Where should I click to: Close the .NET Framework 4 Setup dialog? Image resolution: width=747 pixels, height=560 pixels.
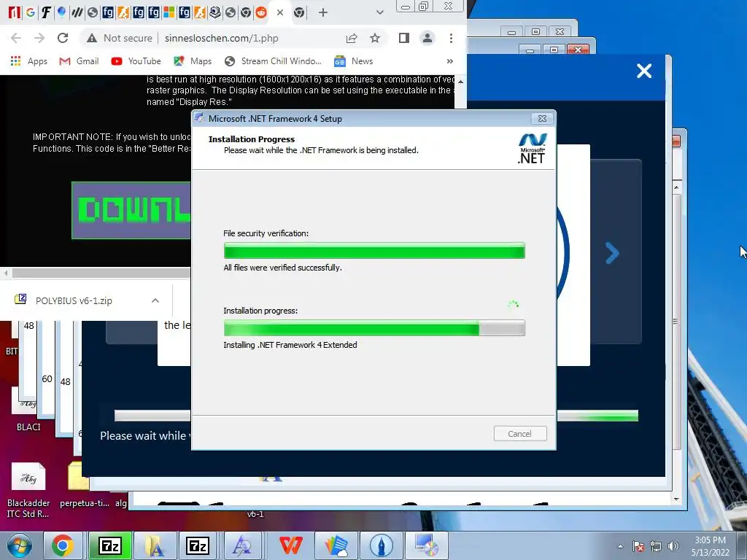(542, 119)
